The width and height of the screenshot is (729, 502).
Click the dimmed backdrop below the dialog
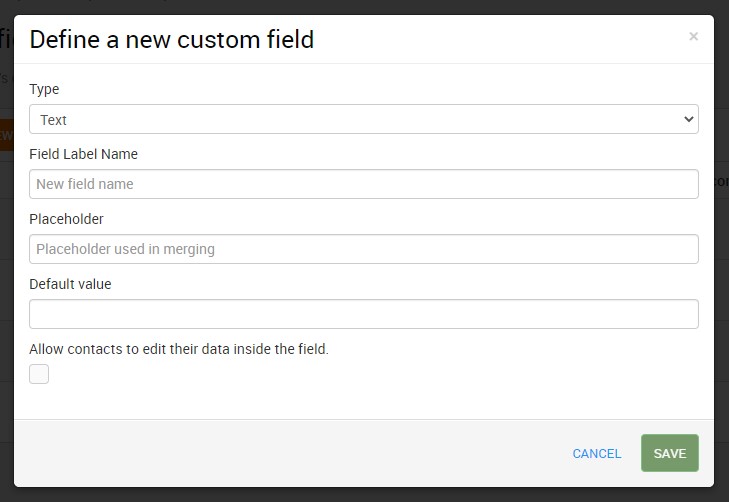click(x=364, y=495)
